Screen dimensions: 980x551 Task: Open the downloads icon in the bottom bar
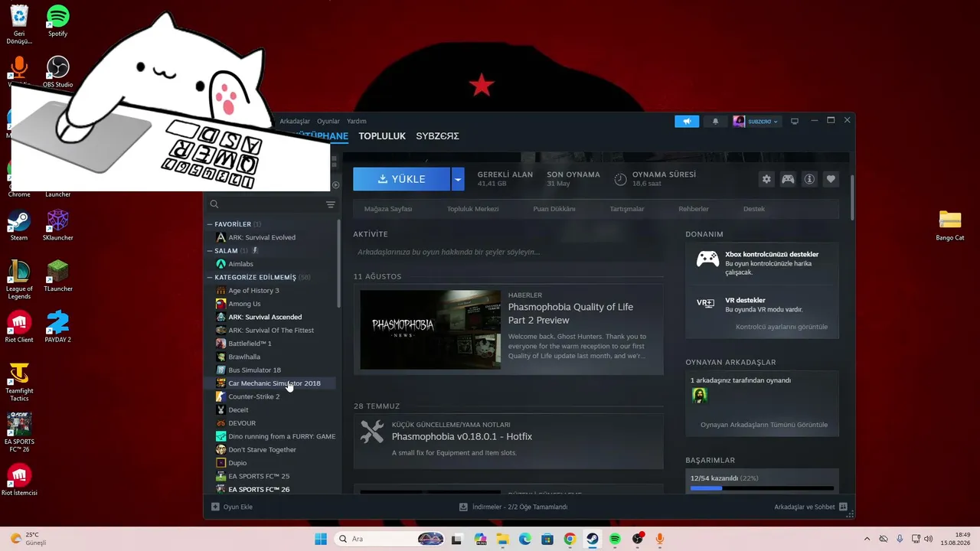tap(463, 507)
